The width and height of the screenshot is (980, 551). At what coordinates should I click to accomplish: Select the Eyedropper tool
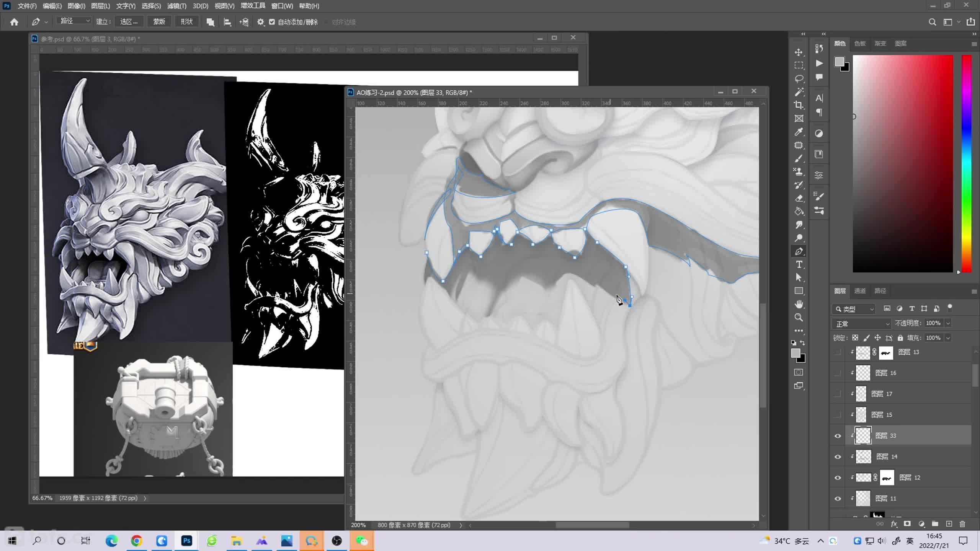[799, 132]
